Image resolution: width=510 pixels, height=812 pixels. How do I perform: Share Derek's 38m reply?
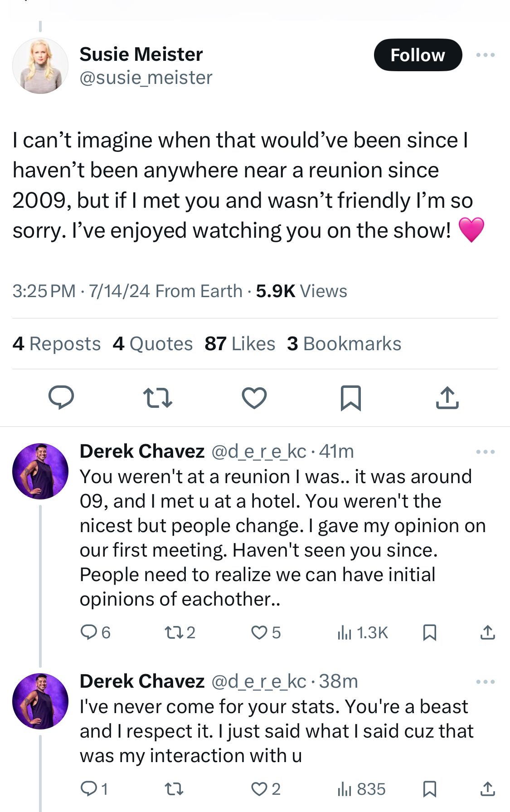pos(487,789)
